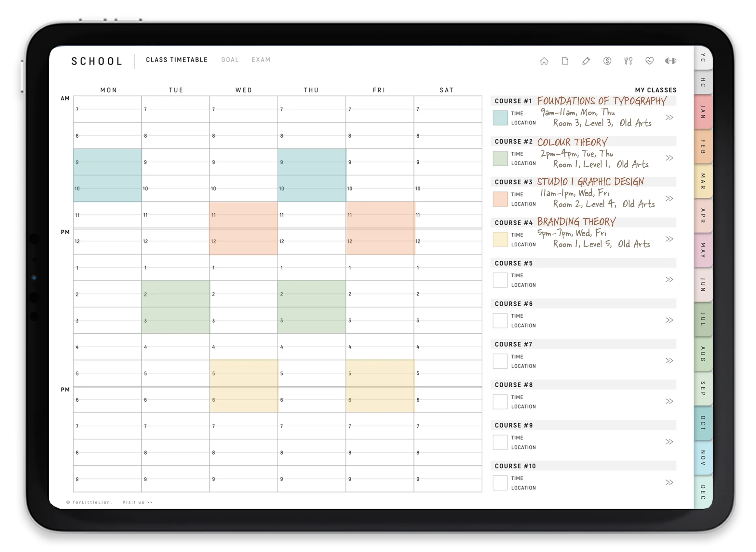Image resolution: width=756 pixels, height=552 pixels.
Task: Expand Course #4 Branding Theory details arrow
Action: [x=669, y=239]
